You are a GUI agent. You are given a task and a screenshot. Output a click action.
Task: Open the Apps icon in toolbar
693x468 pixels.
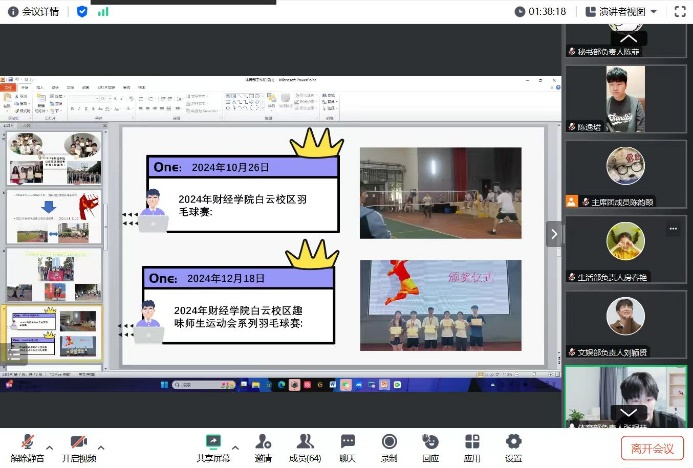click(472, 442)
